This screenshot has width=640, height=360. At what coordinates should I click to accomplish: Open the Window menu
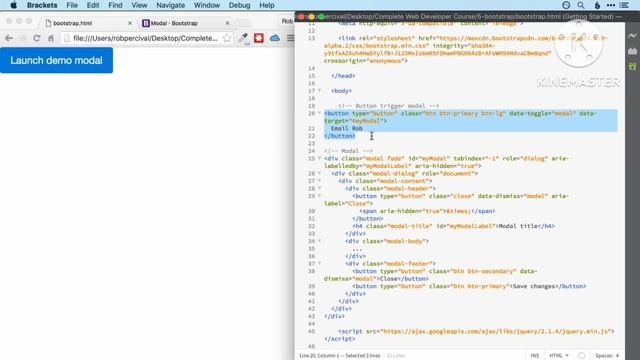207,5
